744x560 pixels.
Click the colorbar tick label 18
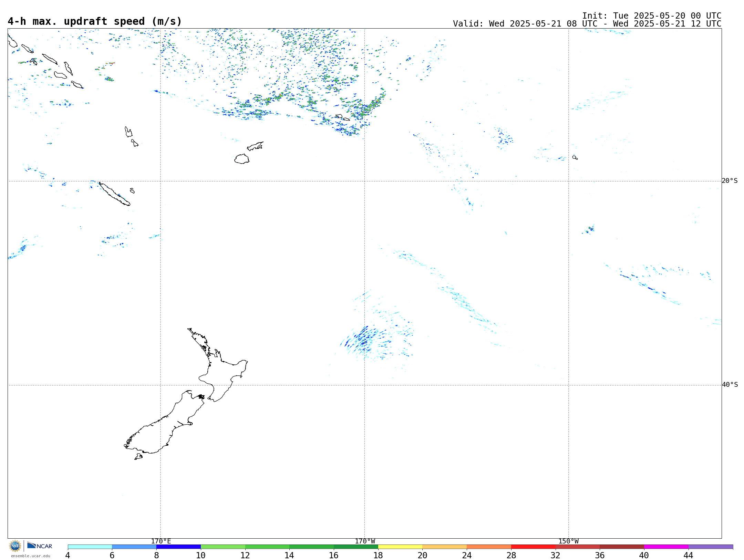[378, 555]
